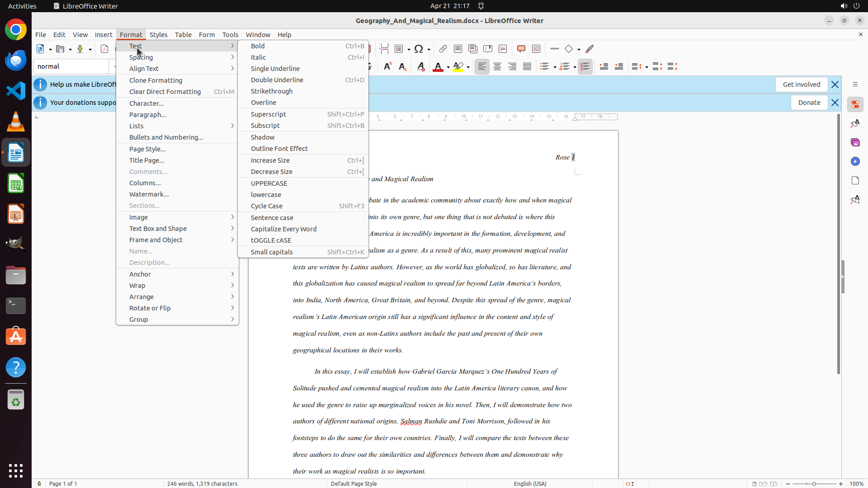Image resolution: width=868 pixels, height=488 pixels.
Task: Toggle the No List button
Action: click(585, 67)
